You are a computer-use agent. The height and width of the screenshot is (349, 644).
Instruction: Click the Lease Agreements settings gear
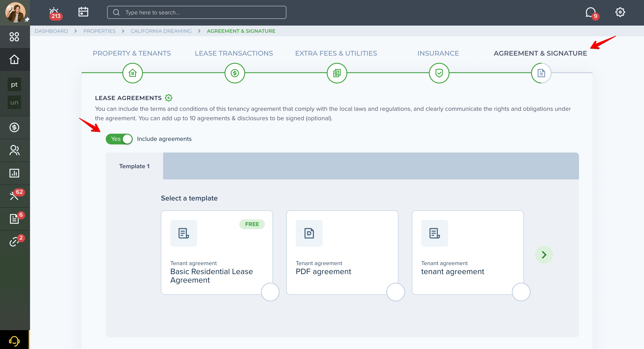169,98
